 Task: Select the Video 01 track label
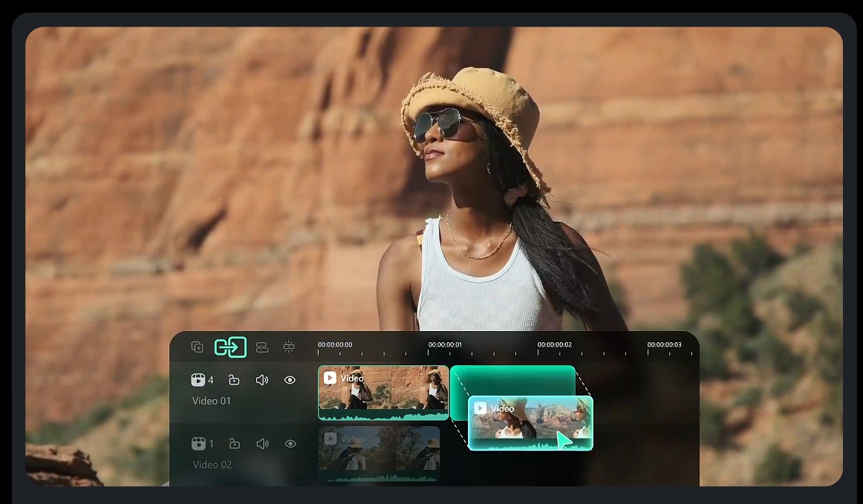point(212,401)
